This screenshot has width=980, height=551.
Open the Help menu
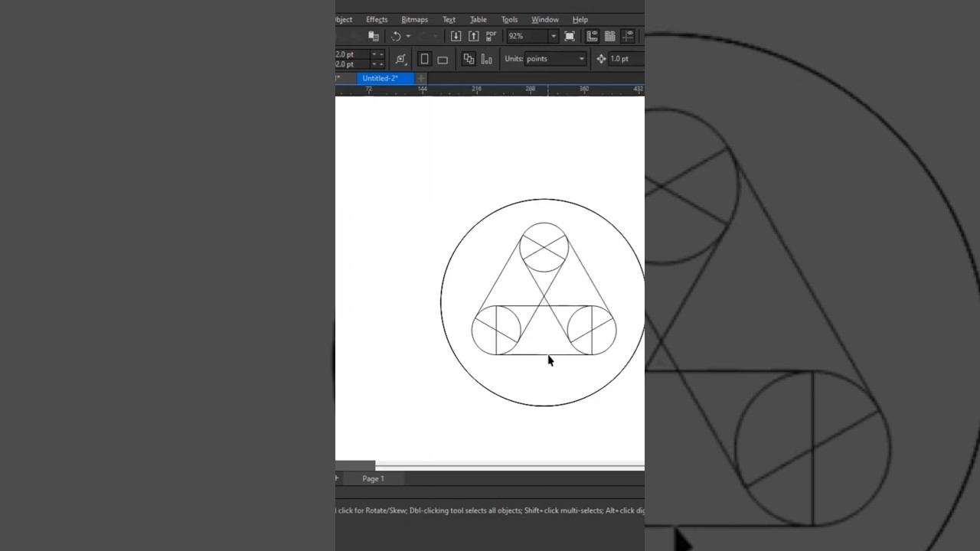580,19
